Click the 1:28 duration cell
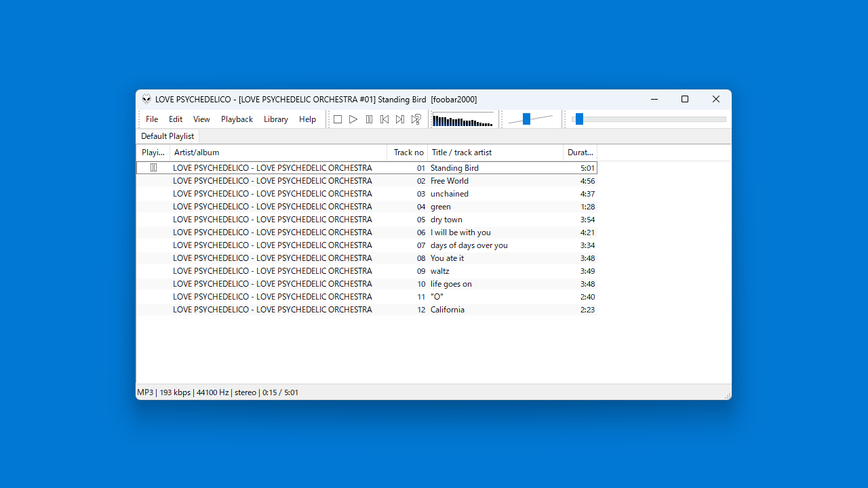Screen dimensions: 868x488 [587, 207]
